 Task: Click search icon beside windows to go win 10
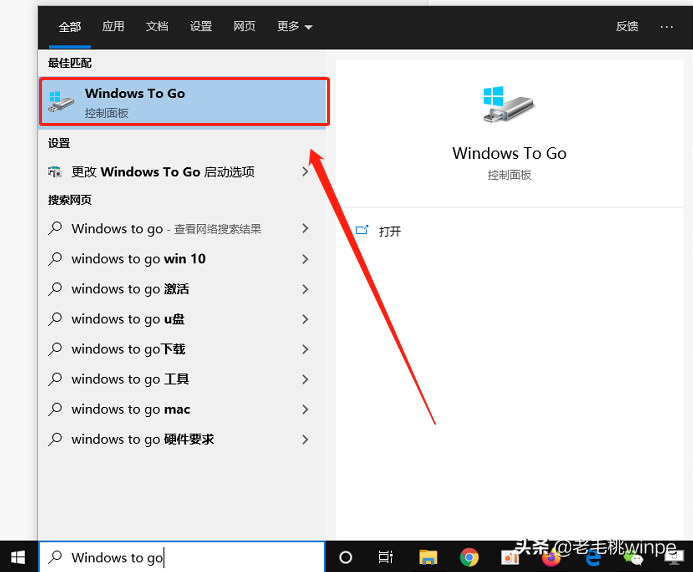point(55,259)
